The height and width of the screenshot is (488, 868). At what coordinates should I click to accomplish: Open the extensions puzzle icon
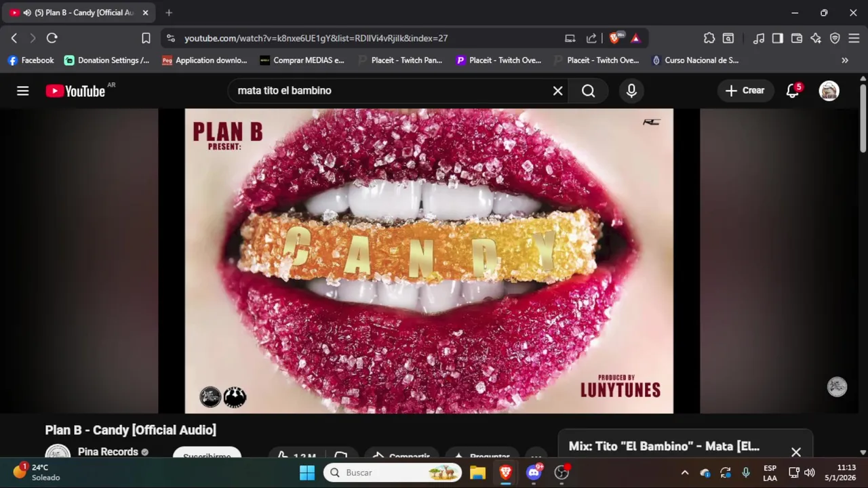click(709, 39)
